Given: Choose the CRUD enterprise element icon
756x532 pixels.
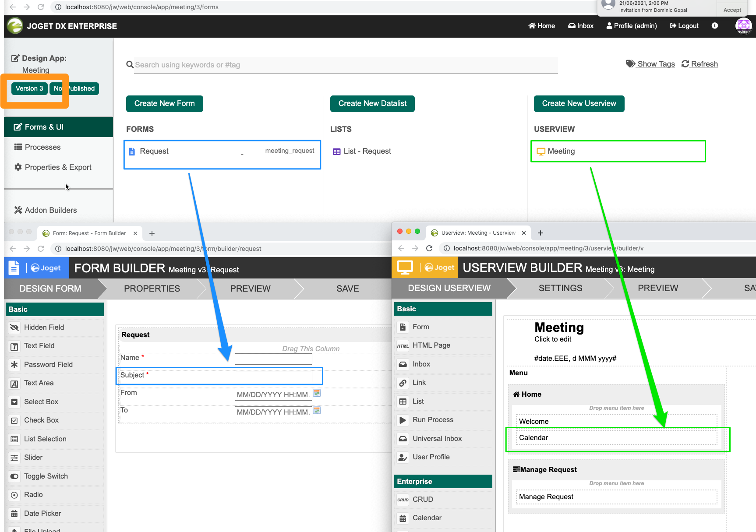Looking at the screenshot, I should pyautogui.click(x=403, y=500).
